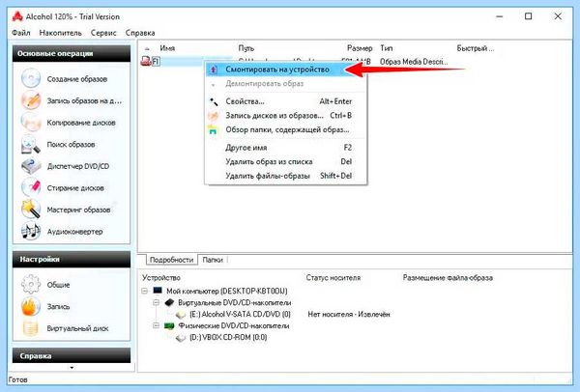Open Диспетчер DVD/CD link
This screenshot has height=392, width=580.
[x=78, y=166]
